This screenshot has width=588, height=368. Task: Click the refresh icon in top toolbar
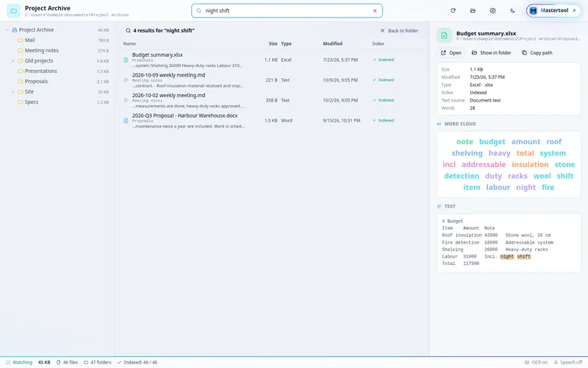click(x=453, y=10)
